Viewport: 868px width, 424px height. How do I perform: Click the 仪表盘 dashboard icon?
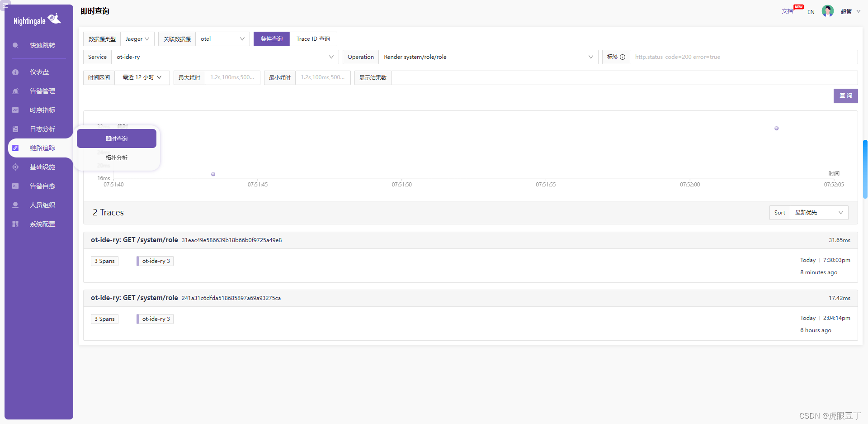[15, 72]
